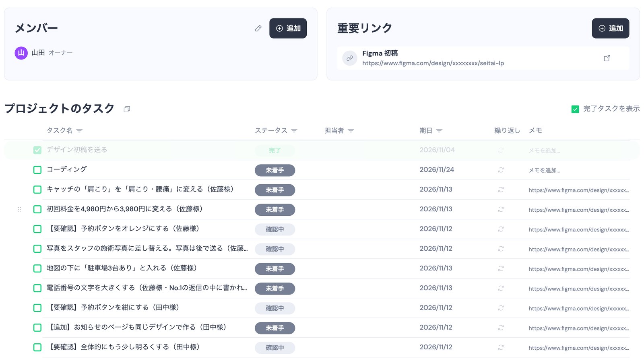Click the drag handle on 初回料金 task row
The width and height of the screenshot is (644, 361).
pyautogui.click(x=19, y=209)
